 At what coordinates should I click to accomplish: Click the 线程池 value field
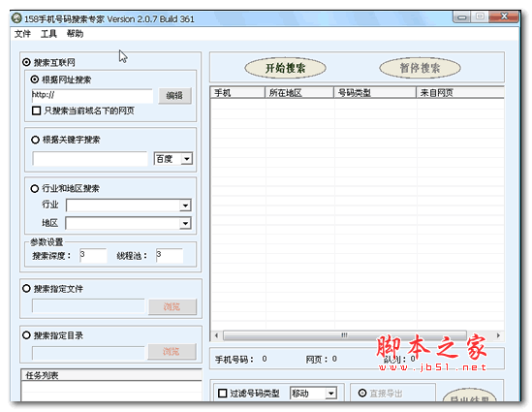(170, 255)
